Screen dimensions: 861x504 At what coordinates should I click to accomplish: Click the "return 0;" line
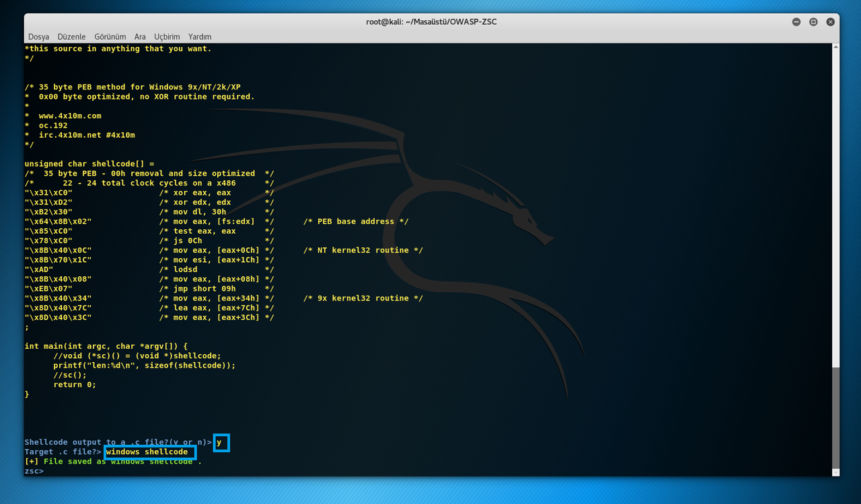tap(75, 384)
